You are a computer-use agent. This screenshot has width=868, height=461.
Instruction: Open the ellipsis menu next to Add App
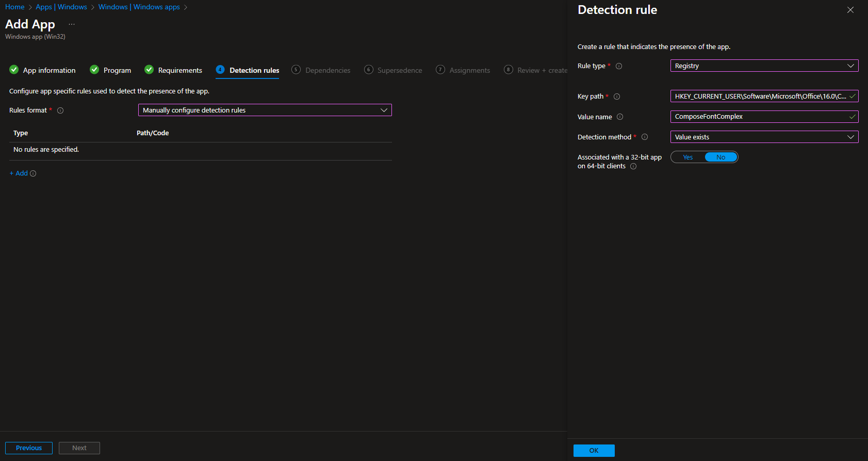(x=72, y=24)
